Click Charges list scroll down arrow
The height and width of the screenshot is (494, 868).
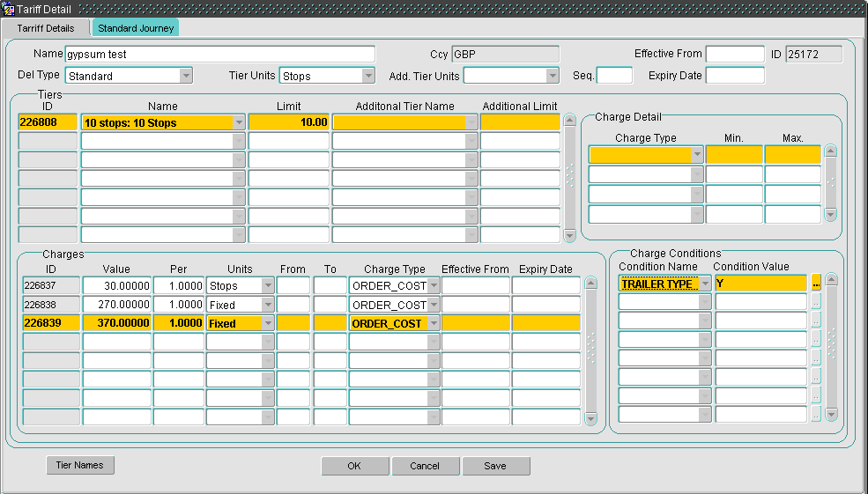coord(590,419)
